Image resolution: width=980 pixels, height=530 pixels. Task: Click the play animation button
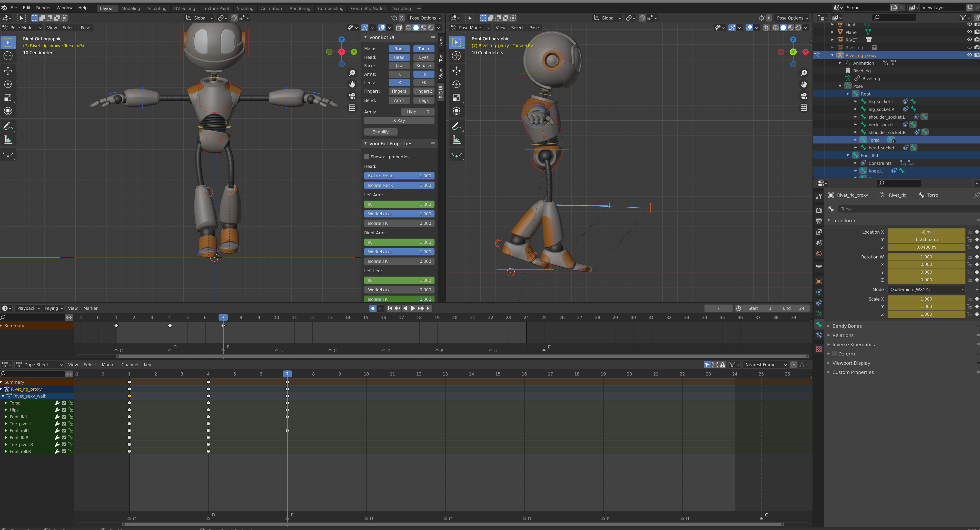[x=413, y=308]
